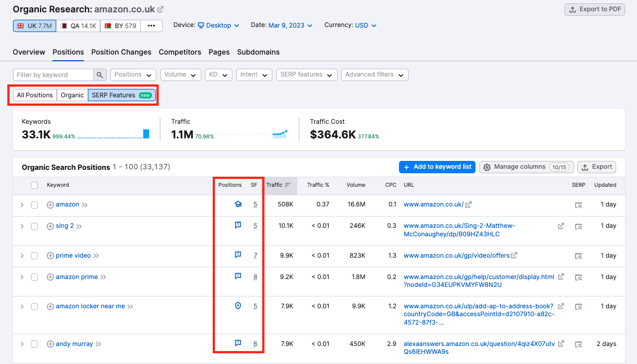This screenshot has width=637, height=364.
Task: Expand the amazon keyword row
Action: click(x=22, y=205)
